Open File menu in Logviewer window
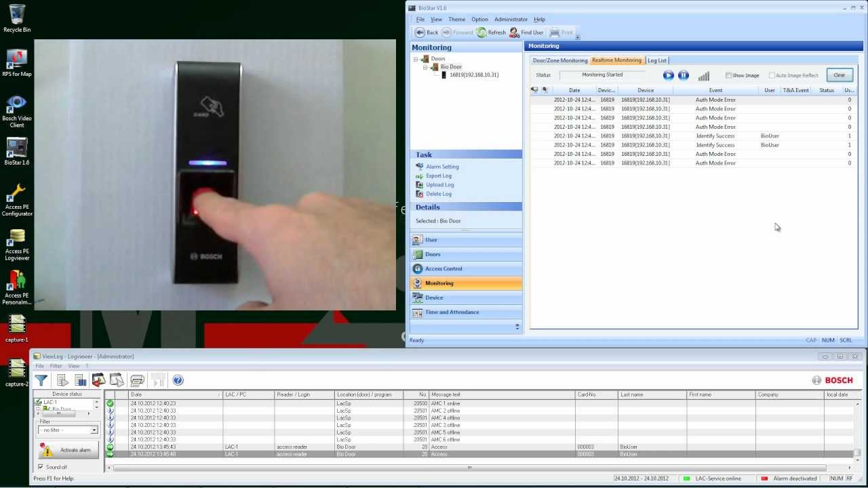This screenshot has height=488, width=868. pyautogui.click(x=40, y=366)
